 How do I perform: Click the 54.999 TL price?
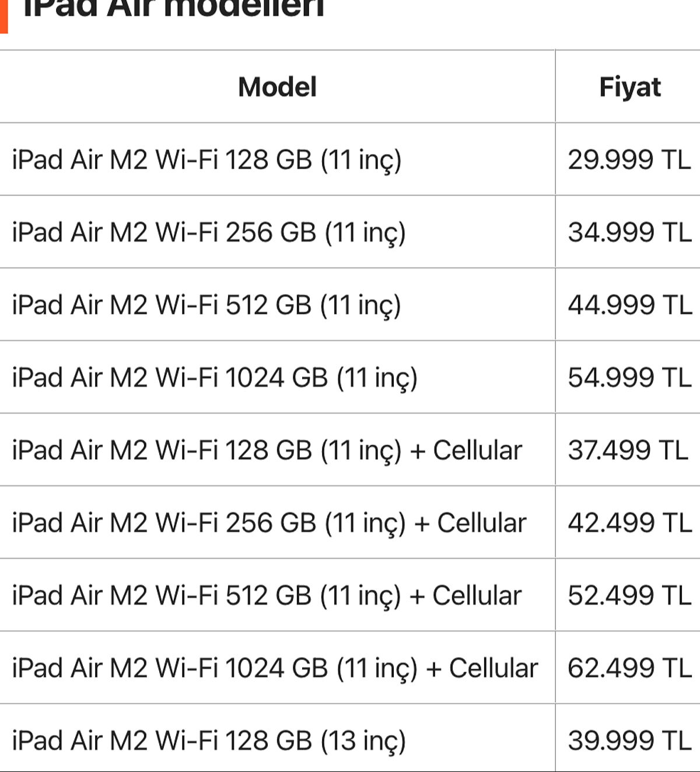point(629,378)
